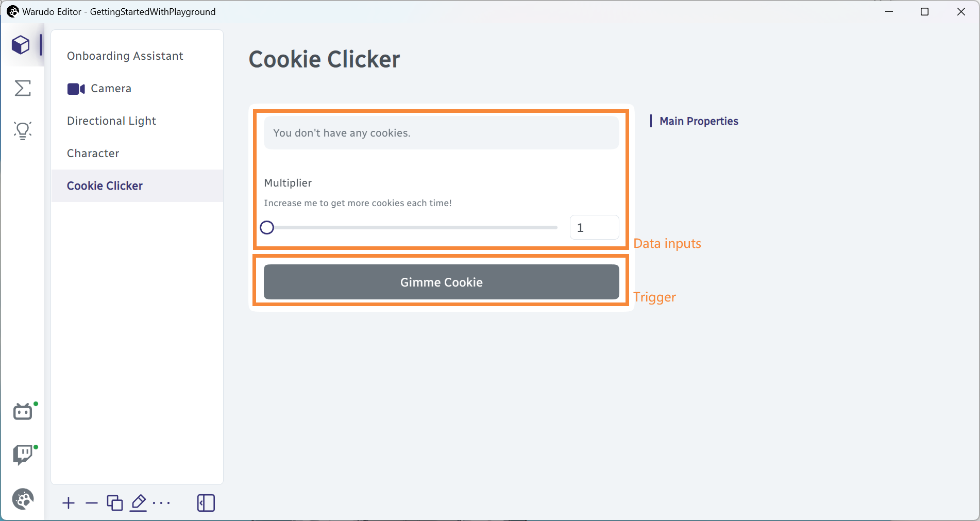Rename asset with the pencil icon
This screenshot has width=980, height=521.
pyautogui.click(x=139, y=503)
